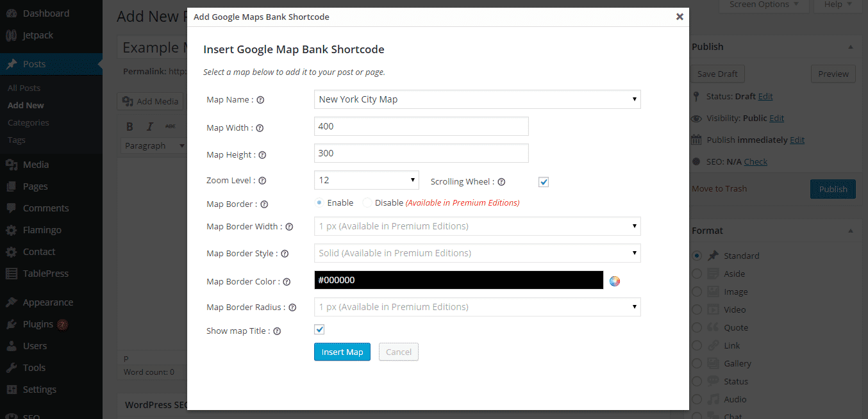
Task: Click help icon beside Map Border Radius
Action: tap(292, 308)
